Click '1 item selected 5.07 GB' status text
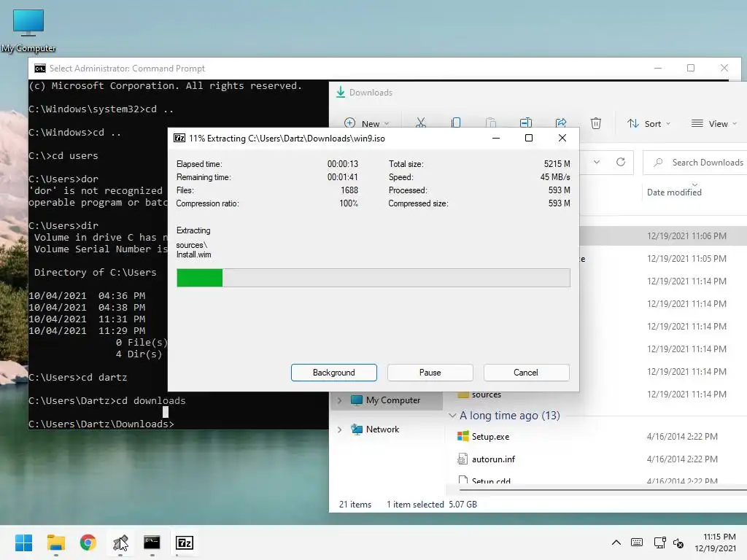747x560 pixels. [432, 505]
